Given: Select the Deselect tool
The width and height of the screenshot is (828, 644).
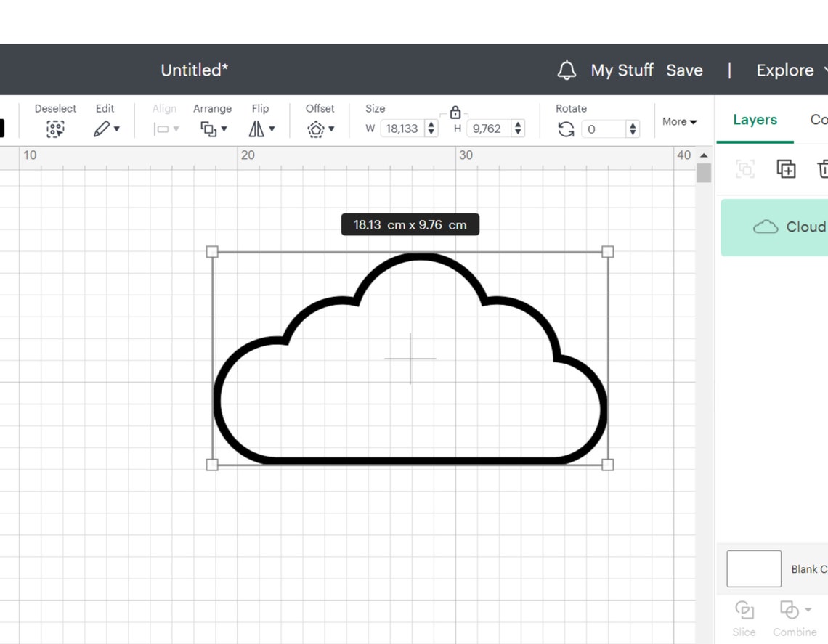Looking at the screenshot, I should point(55,129).
